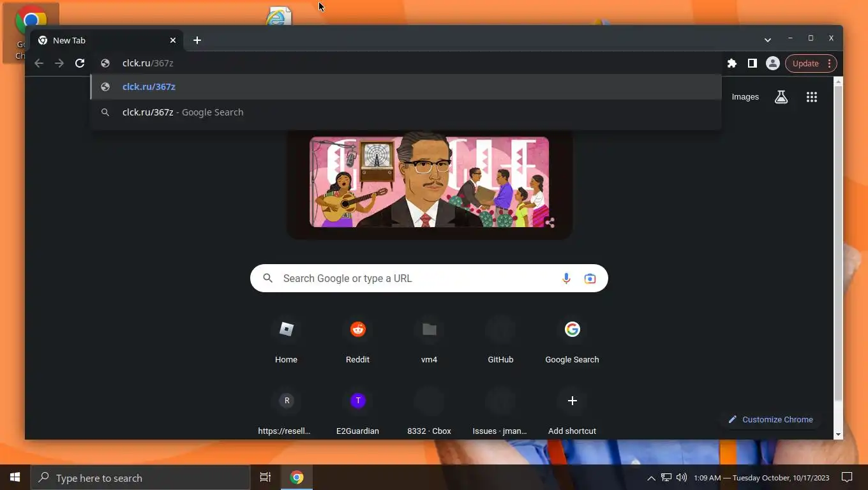Open Task View on taskbar

(x=266, y=477)
